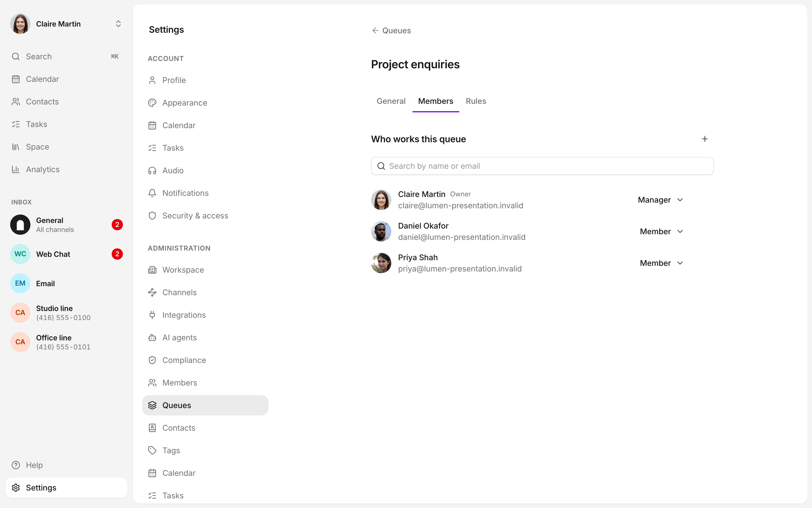Click the plus icon to add queue member
812x508 pixels.
[x=705, y=139]
